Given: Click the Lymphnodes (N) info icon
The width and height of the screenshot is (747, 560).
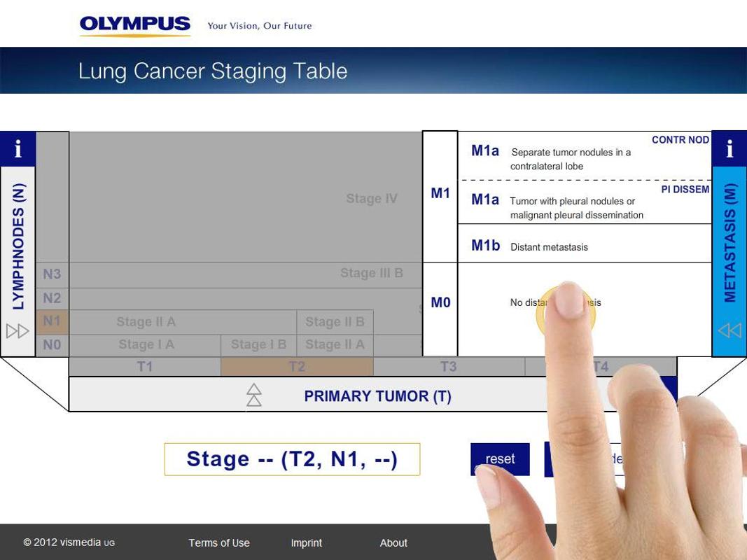Looking at the screenshot, I should pos(18,148).
